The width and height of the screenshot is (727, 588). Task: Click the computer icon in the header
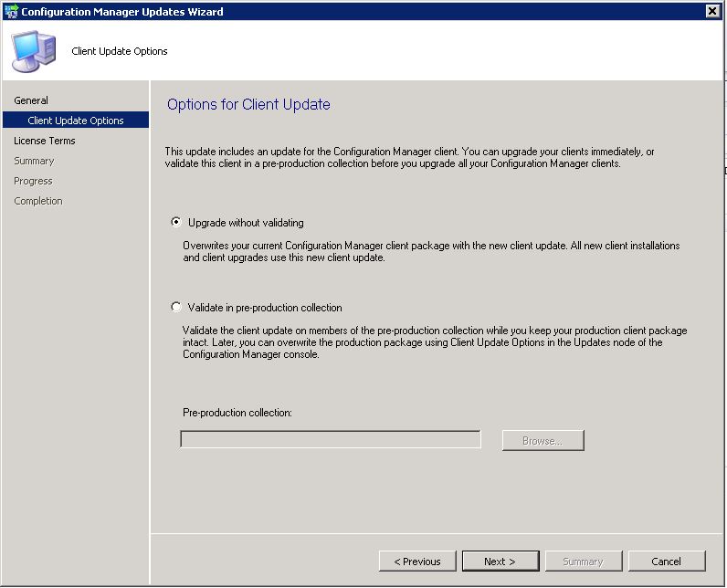click(x=34, y=51)
